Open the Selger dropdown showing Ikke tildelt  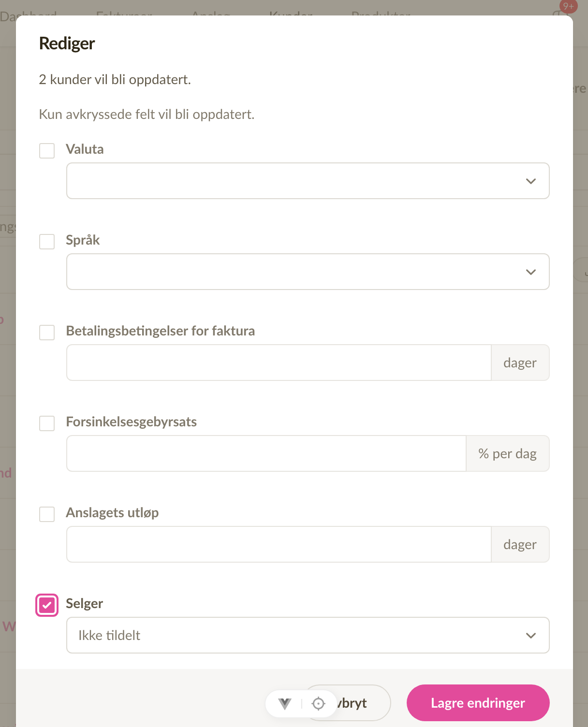pyautogui.click(x=308, y=635)
